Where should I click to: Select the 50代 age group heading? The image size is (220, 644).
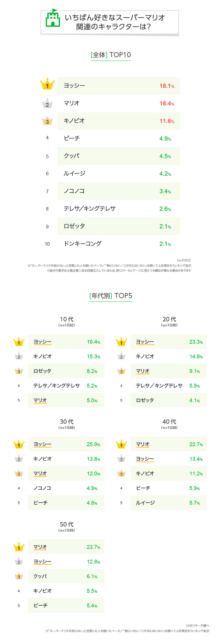[66, 524]
